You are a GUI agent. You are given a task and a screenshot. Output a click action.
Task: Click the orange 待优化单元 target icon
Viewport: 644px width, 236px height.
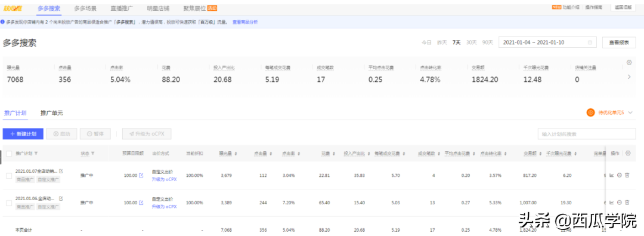click(590, 112)
